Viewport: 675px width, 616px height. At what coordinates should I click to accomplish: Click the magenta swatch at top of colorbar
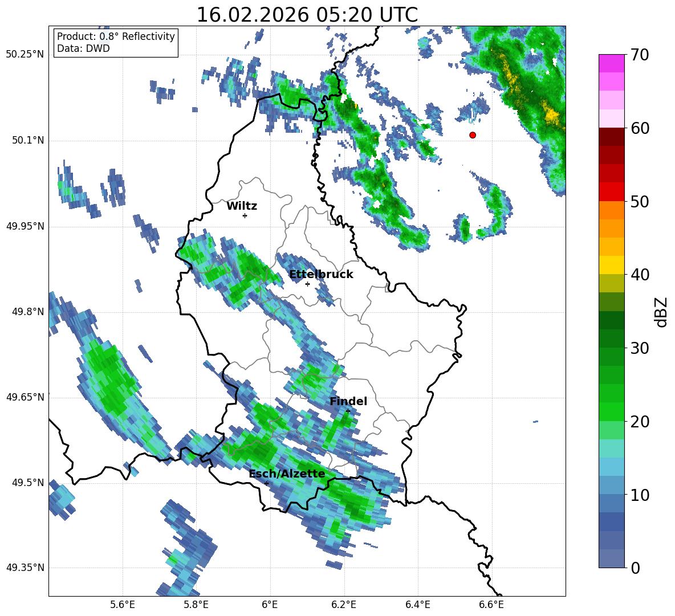point(611,63)
